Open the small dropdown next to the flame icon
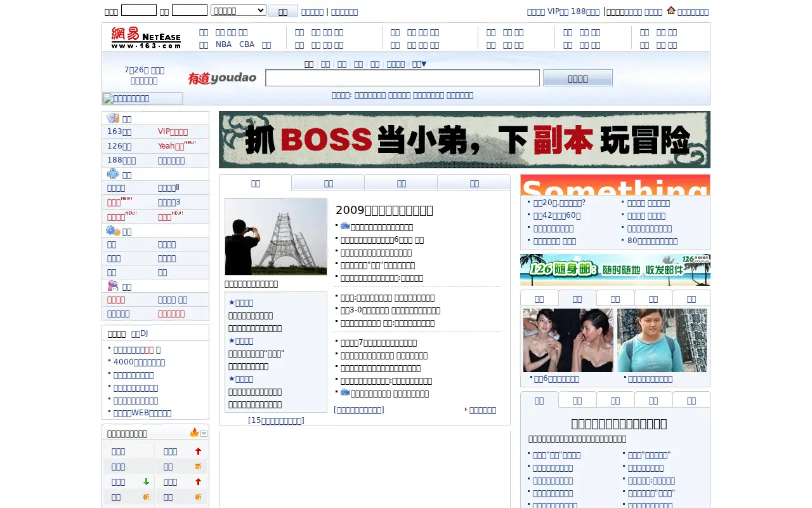 (x=204, y=434)
